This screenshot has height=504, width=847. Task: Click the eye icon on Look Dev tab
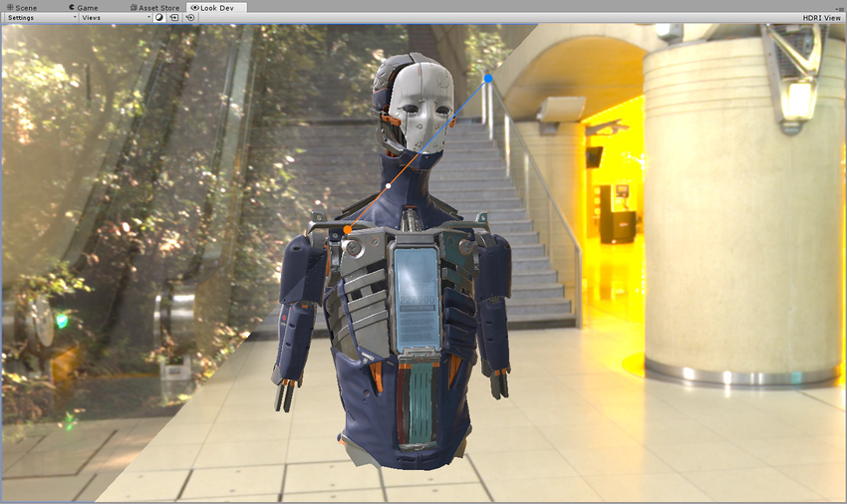click(194, 7)
